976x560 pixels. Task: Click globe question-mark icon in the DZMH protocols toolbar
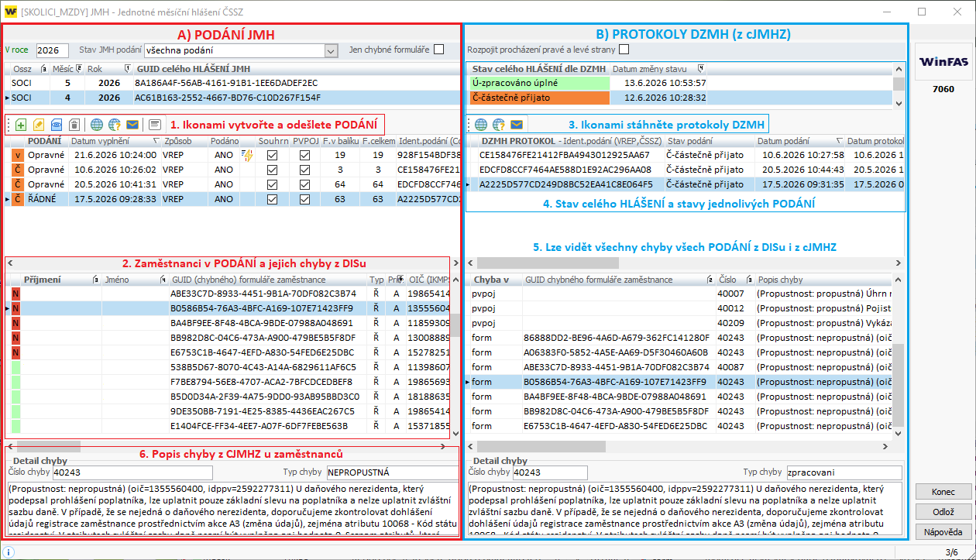tap(499, 124)
